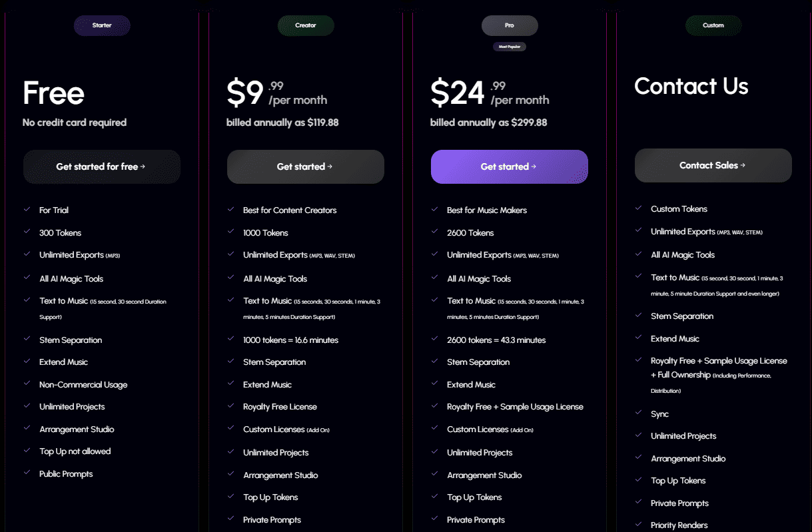The image size is (812, 532).
Task: Click the arrow icon in the purple button
Action: tap(535, 166)
